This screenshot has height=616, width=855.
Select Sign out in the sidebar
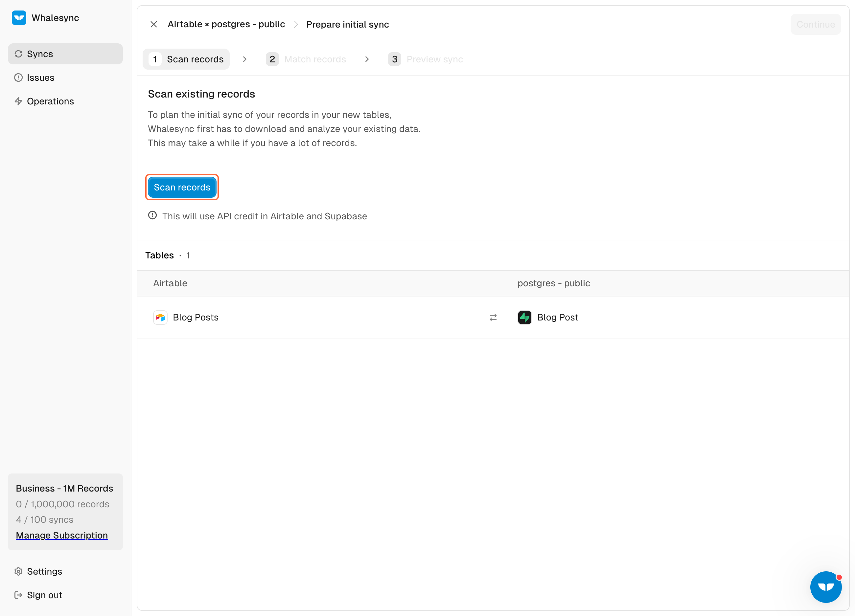pos(65,595)
